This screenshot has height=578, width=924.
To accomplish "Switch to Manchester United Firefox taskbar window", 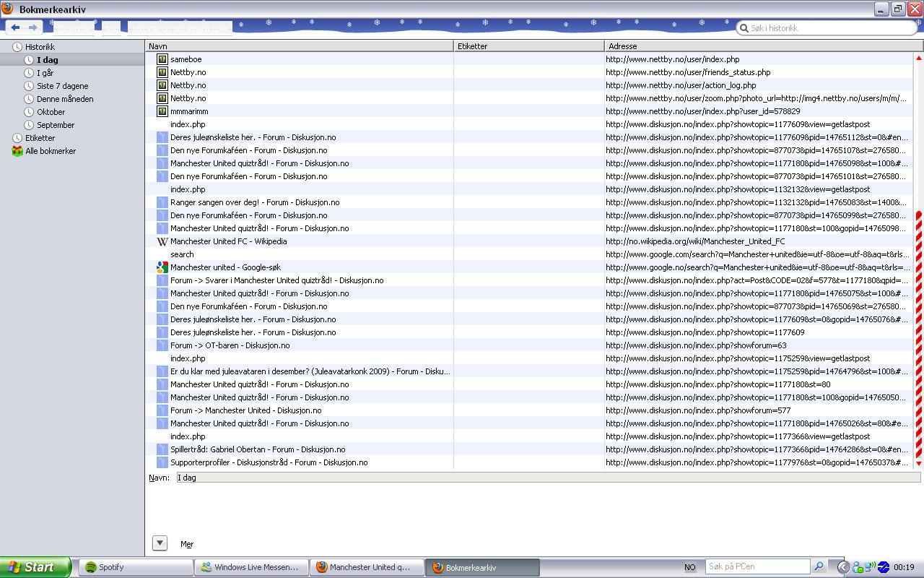I will click(366, 567).
